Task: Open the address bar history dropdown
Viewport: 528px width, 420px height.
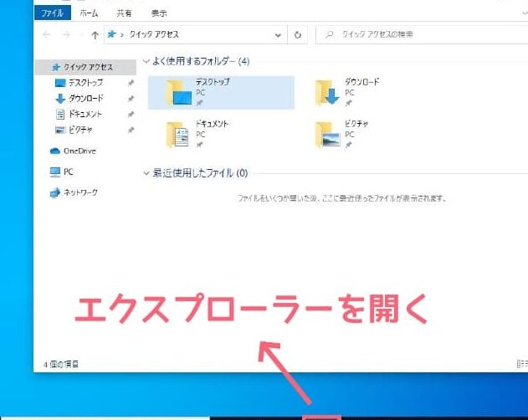Action: [x=279, y=35]
